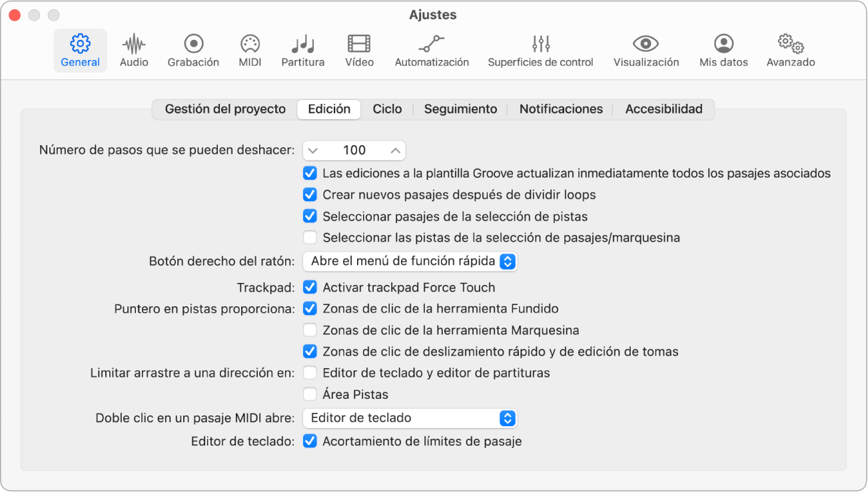Image resolution: width=868 pixels, height=492 pixels.
Task: Select the Vídeo settings icon
Action: point(358,50)
